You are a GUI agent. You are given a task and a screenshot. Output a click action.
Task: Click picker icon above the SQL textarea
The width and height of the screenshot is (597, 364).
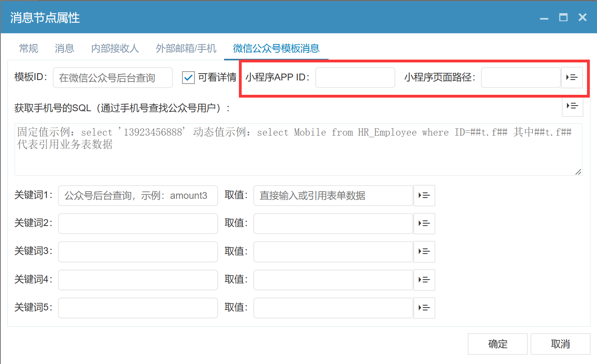tap(572, 106)
